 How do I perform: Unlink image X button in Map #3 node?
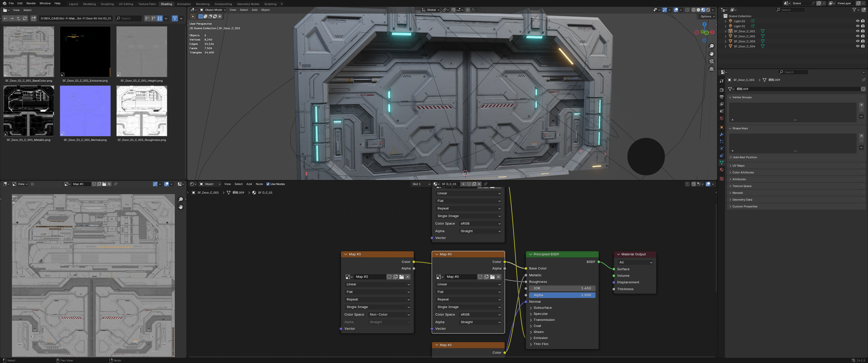tap(408, 277)
